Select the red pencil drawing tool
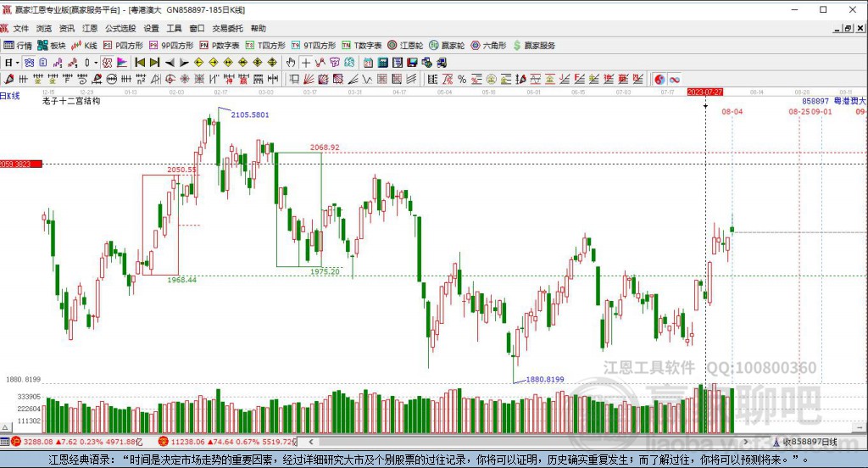Viewport: 868px width, 468px height. (x=8, y=79)
